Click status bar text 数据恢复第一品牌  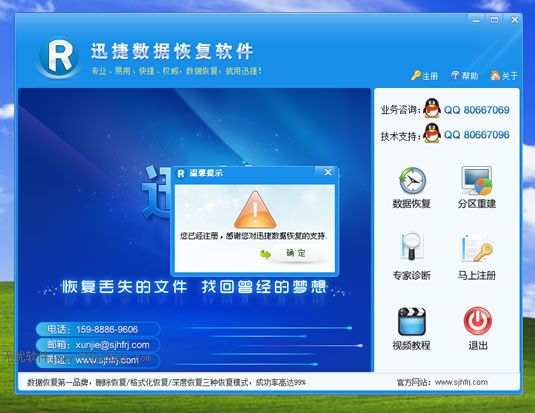58,383
